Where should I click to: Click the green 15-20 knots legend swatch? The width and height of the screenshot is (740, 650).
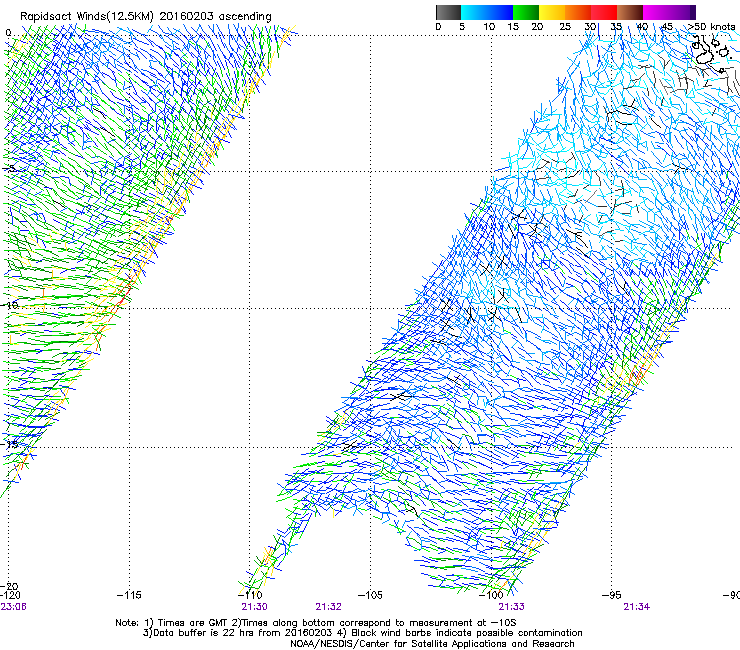tap(526, 12)
